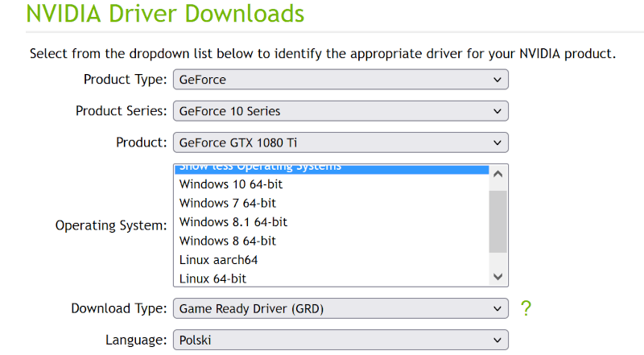644x355 pixels.
Task: Select Linux aarch64 in the OS list
Action: click(332, 260)
